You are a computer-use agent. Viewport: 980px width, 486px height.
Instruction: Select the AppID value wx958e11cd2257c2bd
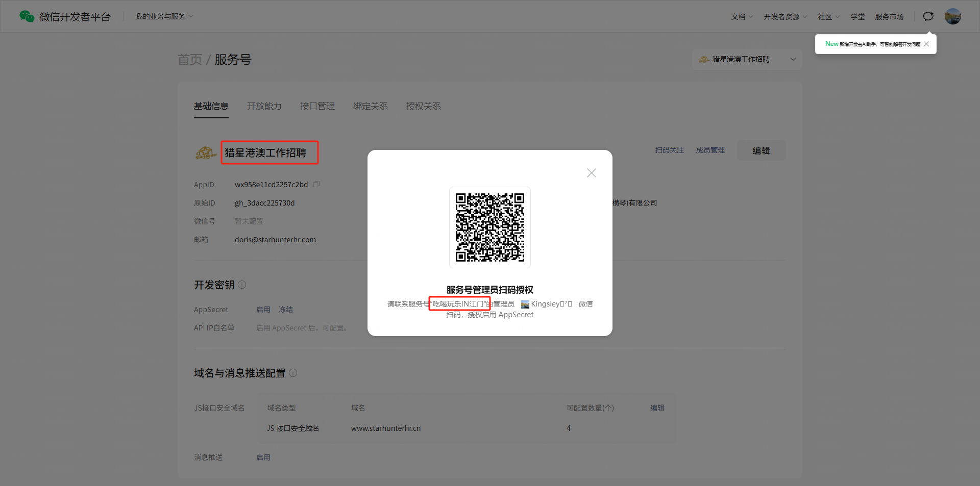pos(272,185)
